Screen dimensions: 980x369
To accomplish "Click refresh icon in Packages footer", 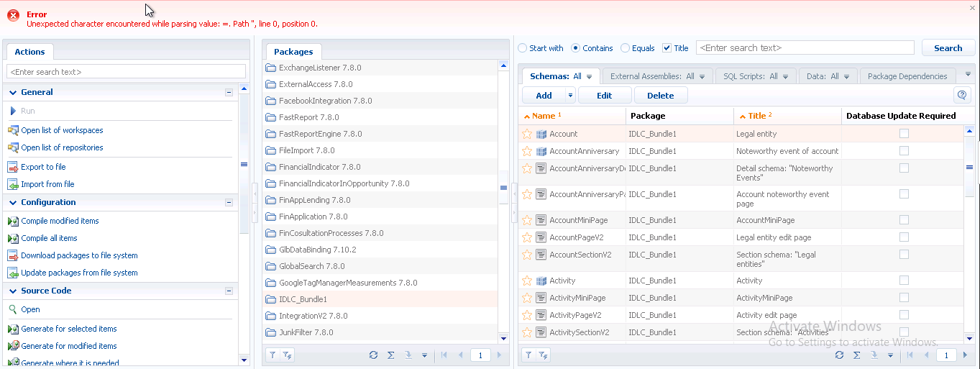I will click(x=373, y=355).
